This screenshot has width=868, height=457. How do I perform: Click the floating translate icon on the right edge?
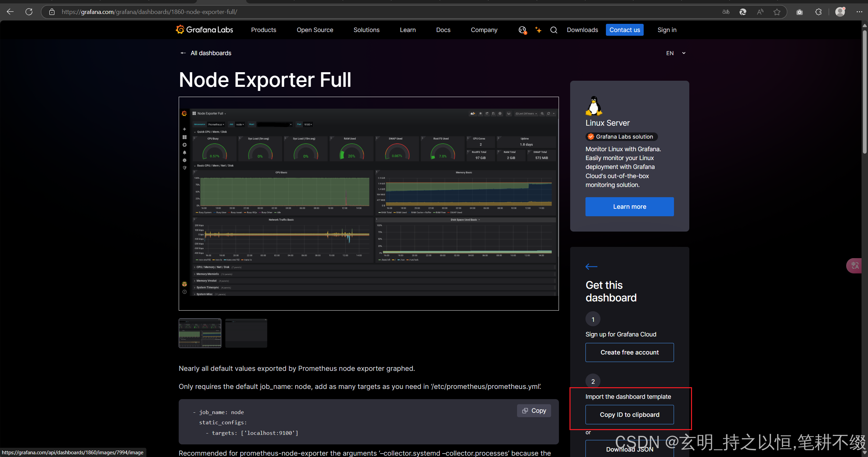click(x=855, y=266)
